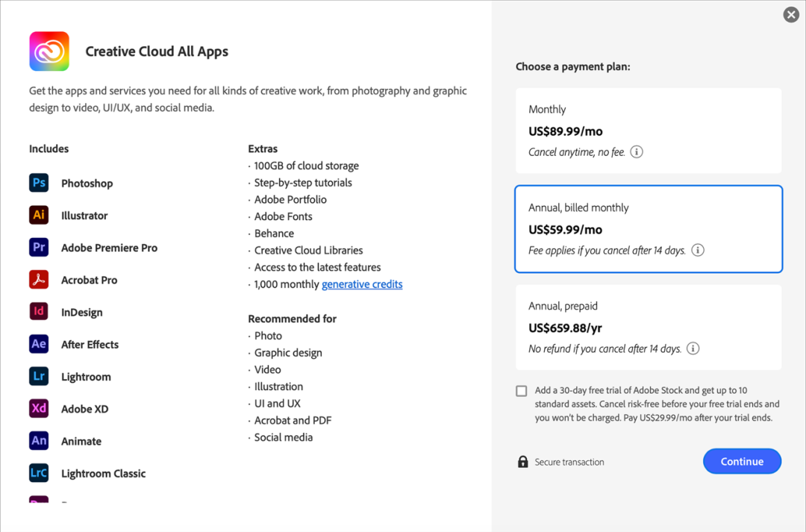Click the Illustrator app icon
Viewport: 806px width, 532px height.
pos(38,215)
